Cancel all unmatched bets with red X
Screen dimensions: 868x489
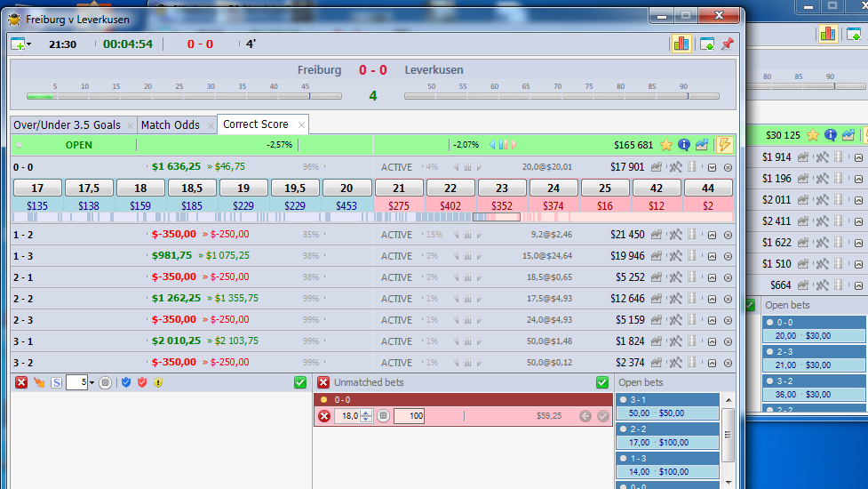click(x=323, y=382)
